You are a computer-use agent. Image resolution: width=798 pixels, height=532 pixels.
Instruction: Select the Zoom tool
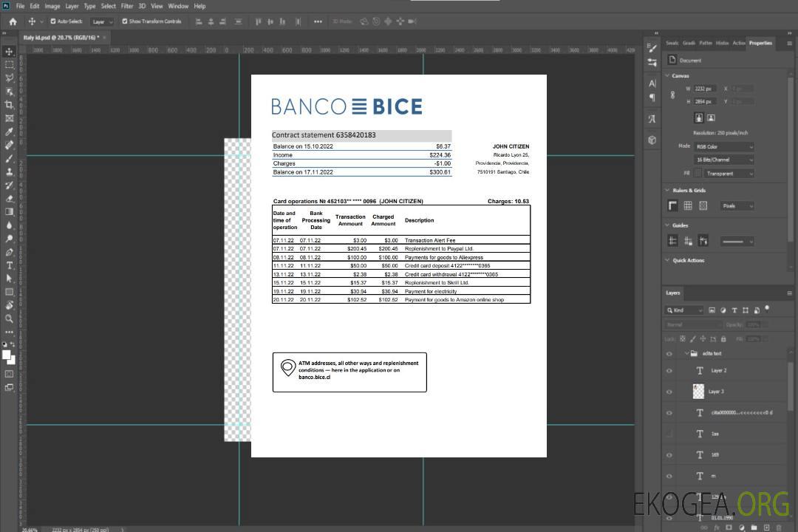tap(9, 318)
